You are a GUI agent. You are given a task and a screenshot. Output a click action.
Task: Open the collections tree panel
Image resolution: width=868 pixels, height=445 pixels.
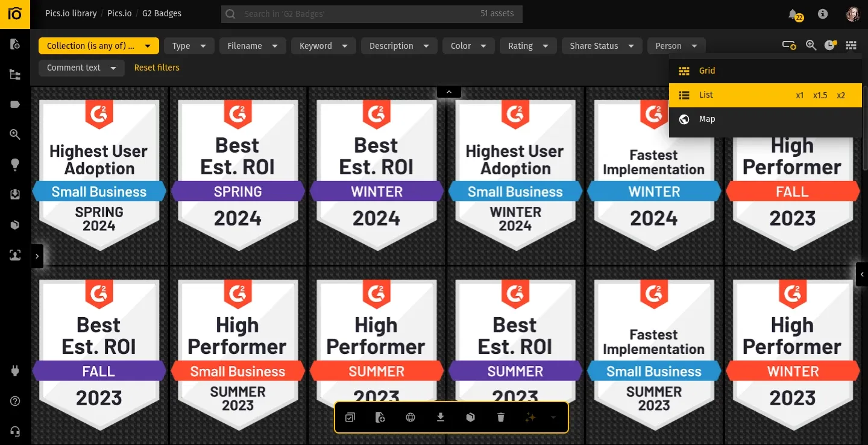click(x=15, y=74)
